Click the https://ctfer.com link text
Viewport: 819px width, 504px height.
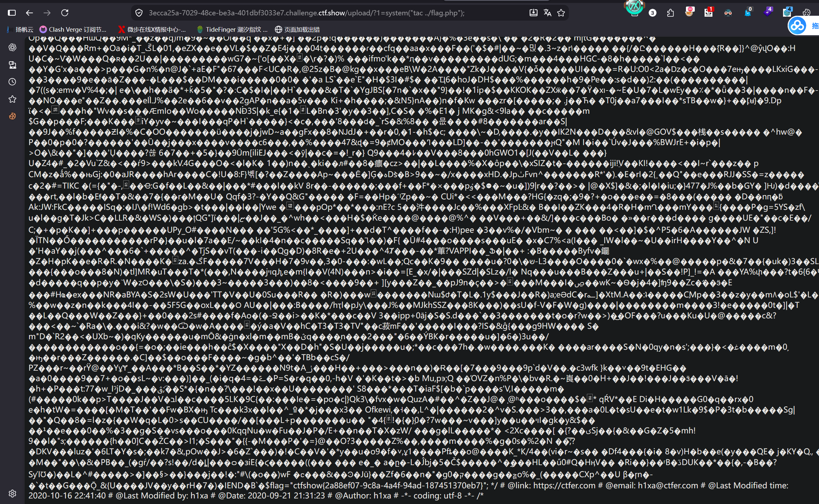(564, 485)
